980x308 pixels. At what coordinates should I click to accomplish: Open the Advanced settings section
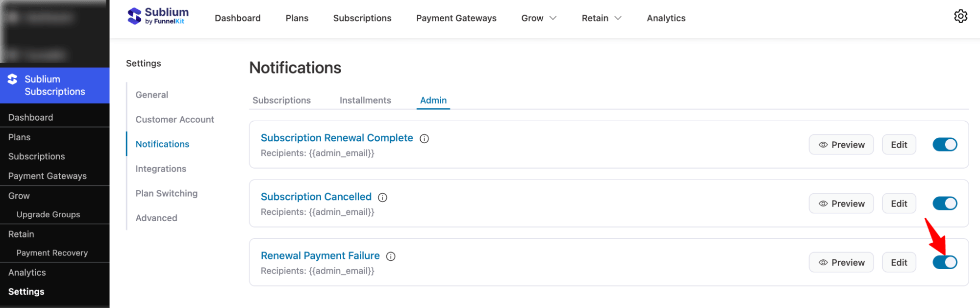156,218
